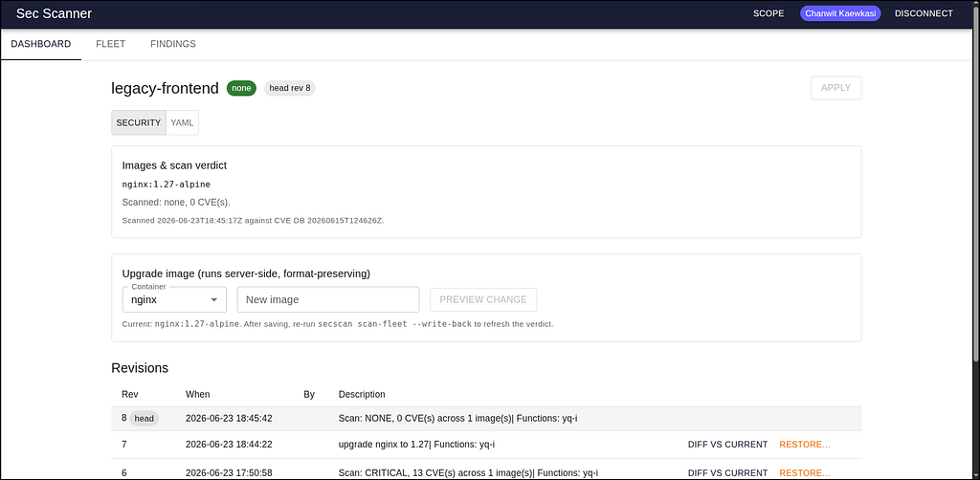Screen dimensions: 980x480
Task: Click the New image input field
Action: coord(328,299)
